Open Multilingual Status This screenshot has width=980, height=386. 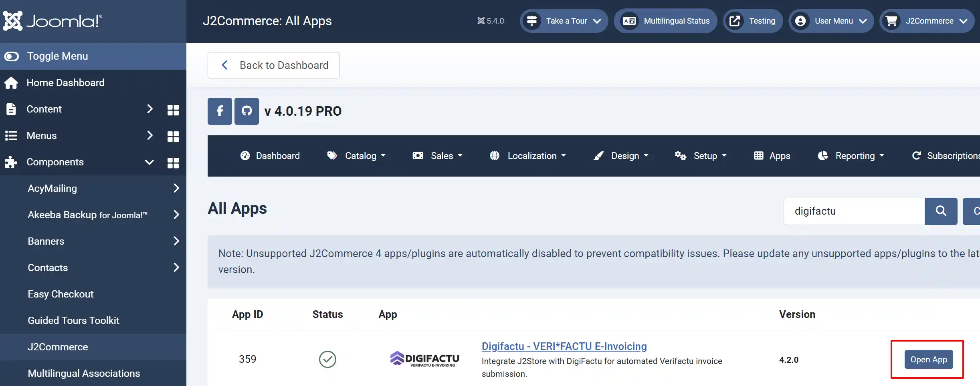(x=665, y=21)
